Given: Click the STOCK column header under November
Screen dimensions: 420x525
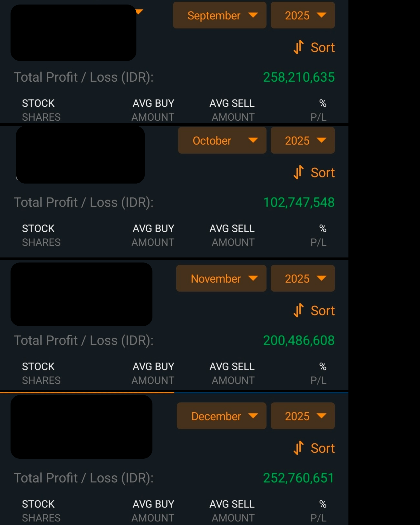Looking at the screenshot, I should point(38,367).
